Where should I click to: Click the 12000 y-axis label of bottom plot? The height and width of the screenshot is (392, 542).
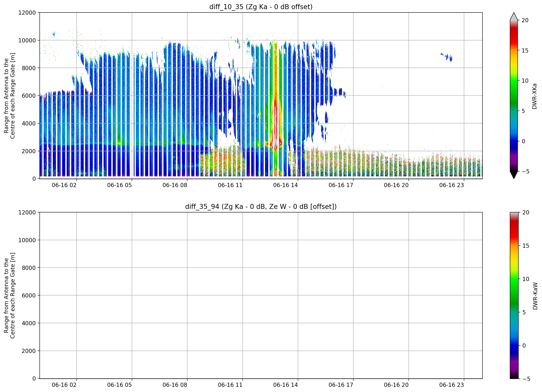(x=27, y=212)
